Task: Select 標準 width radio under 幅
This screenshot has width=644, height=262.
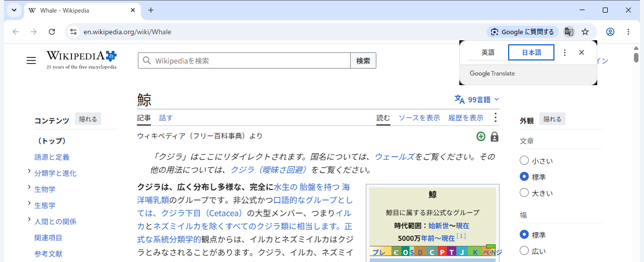Action: [x=524, y=235]
